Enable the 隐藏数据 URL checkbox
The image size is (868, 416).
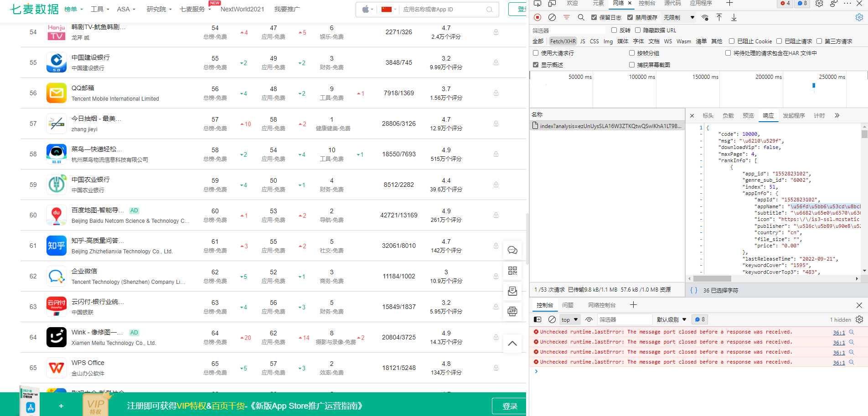click(x=638, y=30)
